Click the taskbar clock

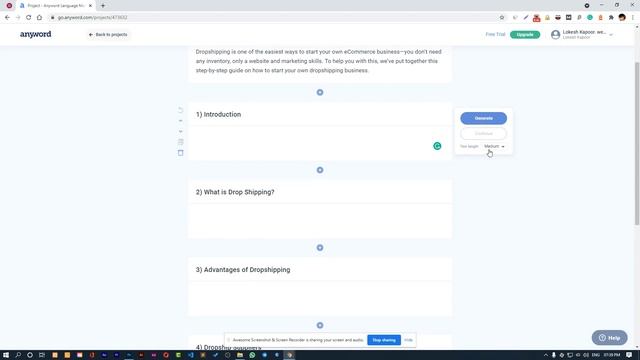pyautogui.click(x=612, y=355)
